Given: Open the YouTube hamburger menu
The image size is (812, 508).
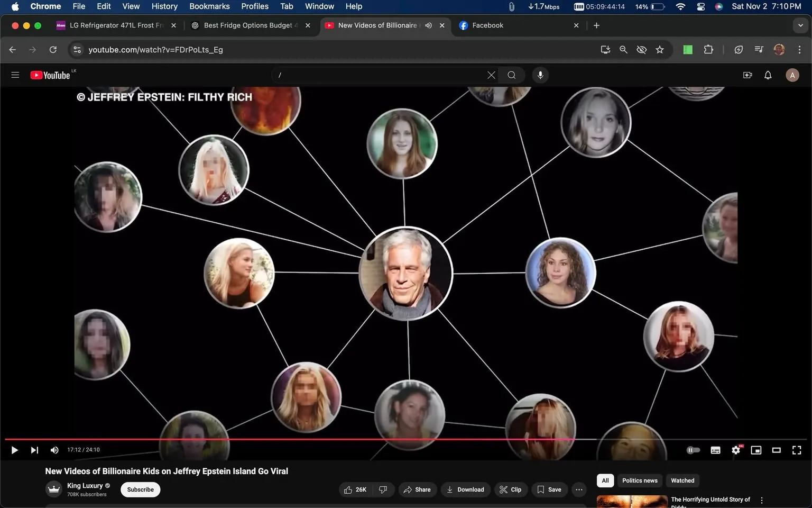Looking at the screenshot, I should (15, 75).
